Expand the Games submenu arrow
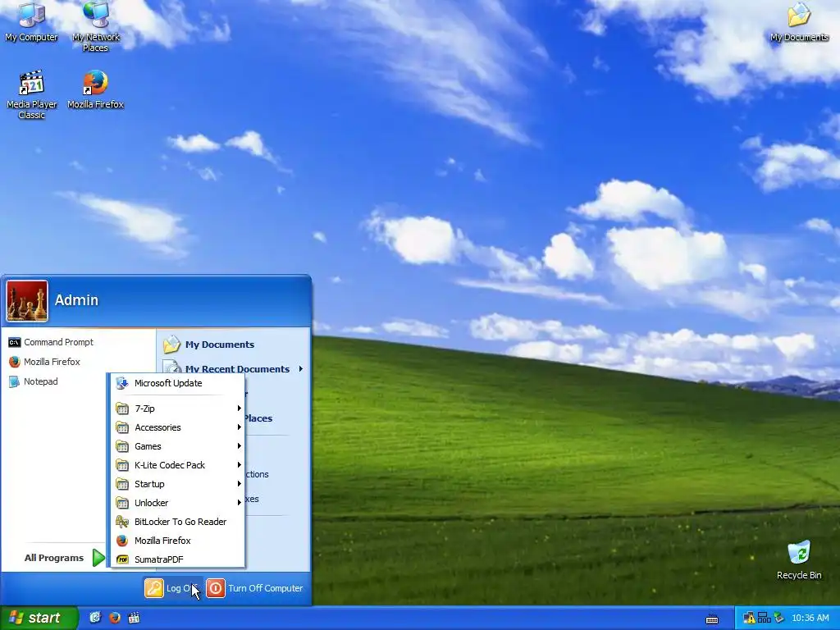The image size is (840, 630). [239, 445]
